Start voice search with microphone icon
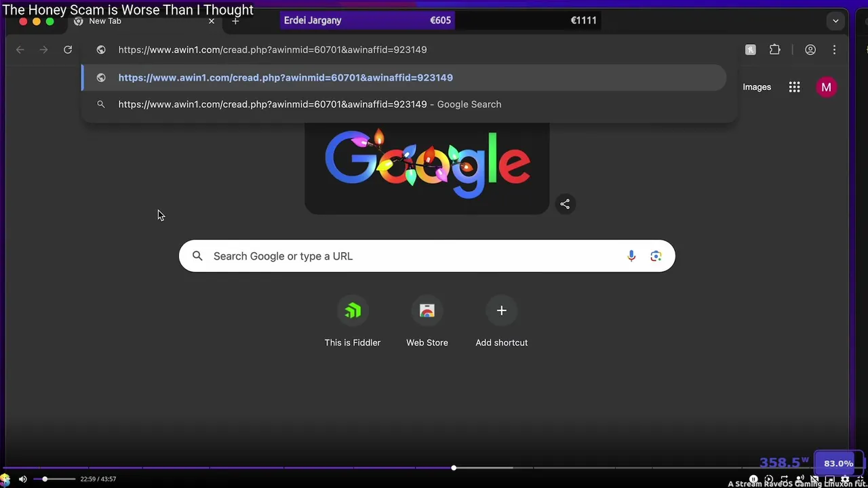Viewport: 868px width, 488px height. coord(631,256)
